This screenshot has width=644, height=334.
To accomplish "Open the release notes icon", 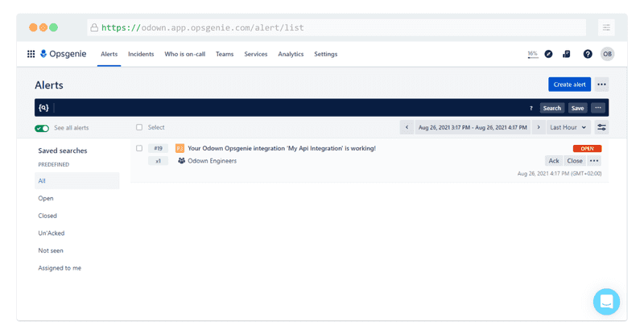I will click(567, 54).
